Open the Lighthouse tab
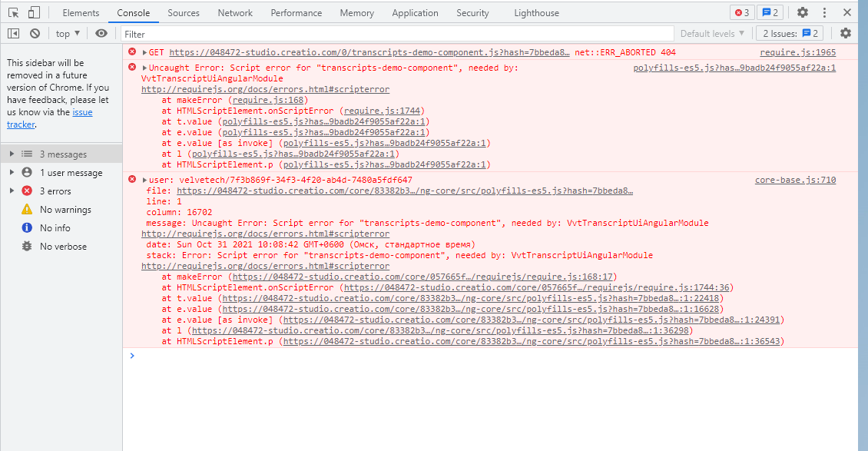The height and width of the screenshot is (451, 868). [536, 13]
